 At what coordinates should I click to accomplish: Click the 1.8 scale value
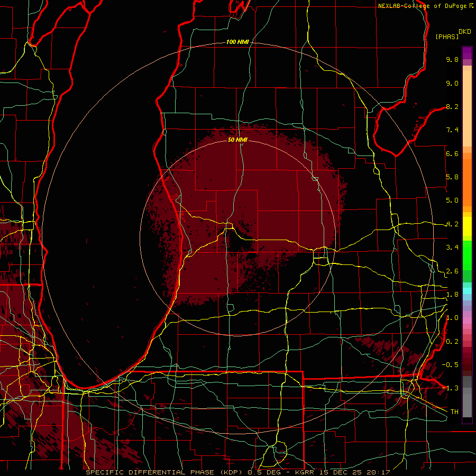452,295
